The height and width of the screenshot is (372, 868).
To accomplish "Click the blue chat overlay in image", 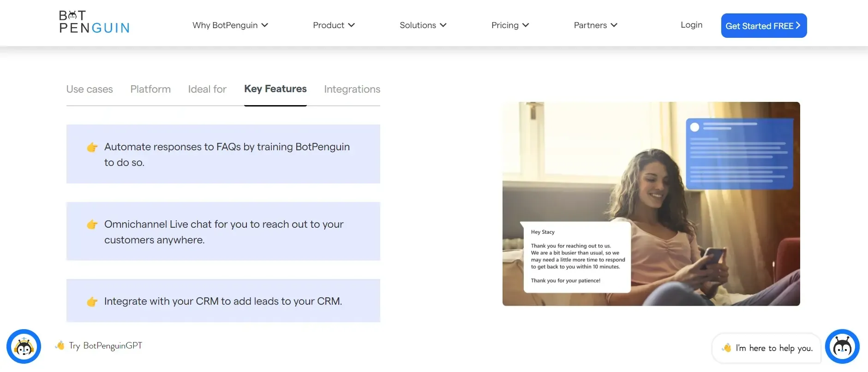I will 739,154.
